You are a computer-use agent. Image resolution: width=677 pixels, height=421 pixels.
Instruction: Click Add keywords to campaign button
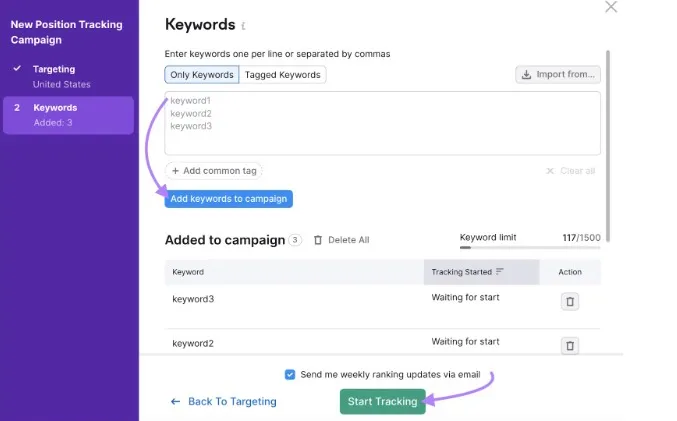coord(228,199)
